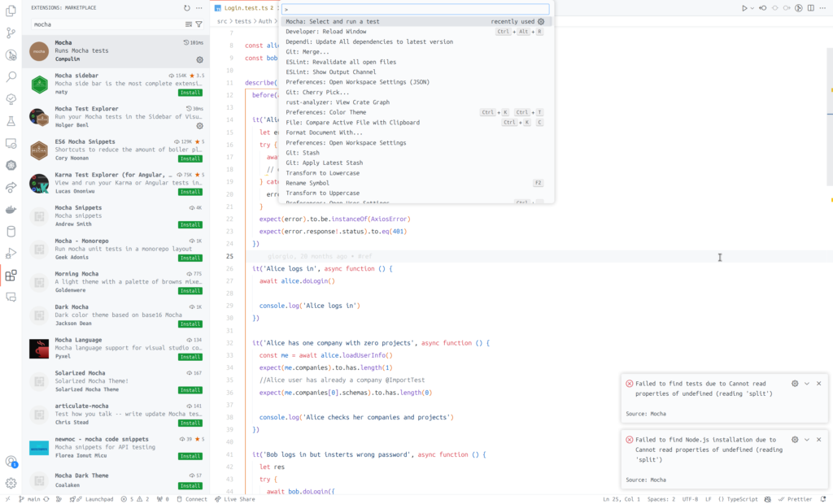Open the Source Control view

tap(11, 33)
